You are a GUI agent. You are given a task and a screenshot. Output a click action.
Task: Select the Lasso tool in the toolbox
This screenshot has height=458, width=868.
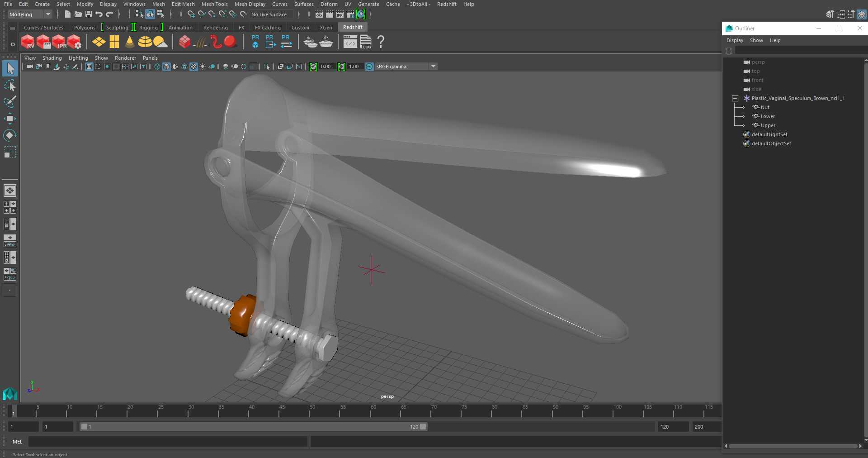pos(10,86)
